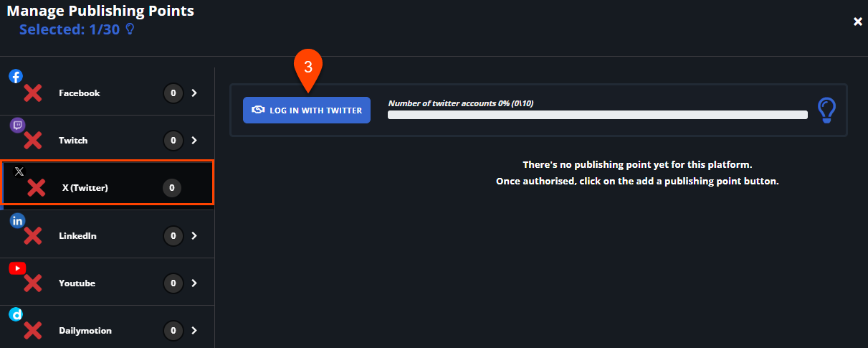Expand the Twitch row chevron
The image size is (868, 348).
click(x=194, y=140)
